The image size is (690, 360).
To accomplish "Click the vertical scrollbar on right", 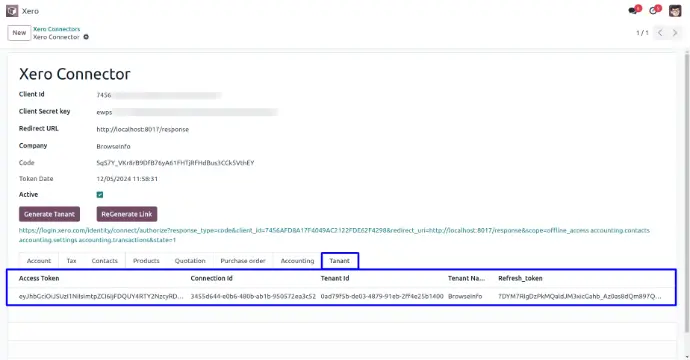I will [687, 192].
